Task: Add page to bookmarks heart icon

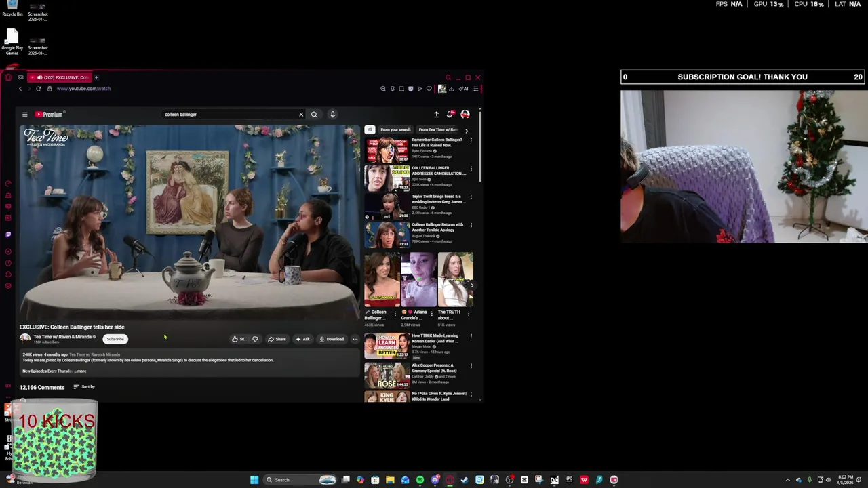Action: pos(429,89)
